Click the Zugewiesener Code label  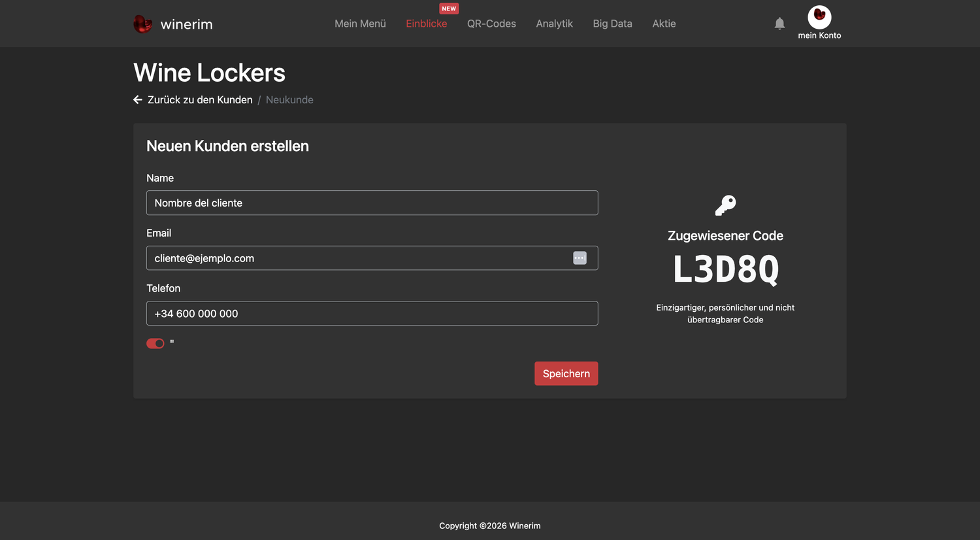pos(725,235)
